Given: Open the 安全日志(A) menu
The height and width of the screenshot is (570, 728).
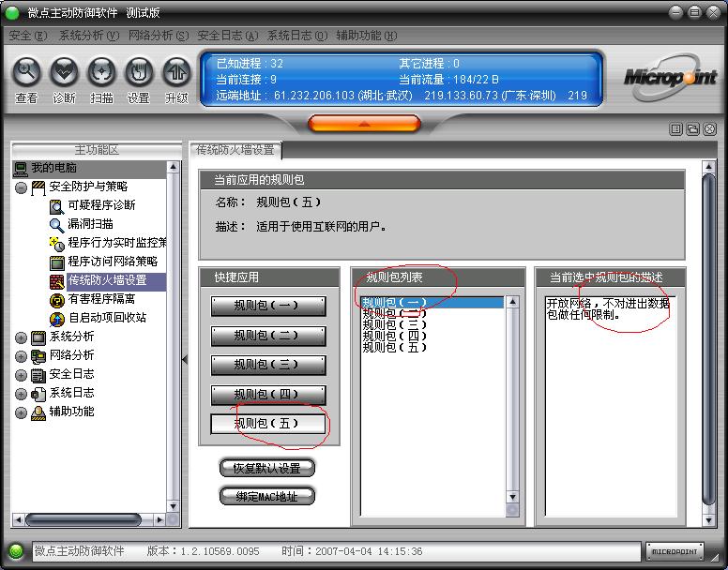Looking at the screenshot, I should [x=227, y=36].
